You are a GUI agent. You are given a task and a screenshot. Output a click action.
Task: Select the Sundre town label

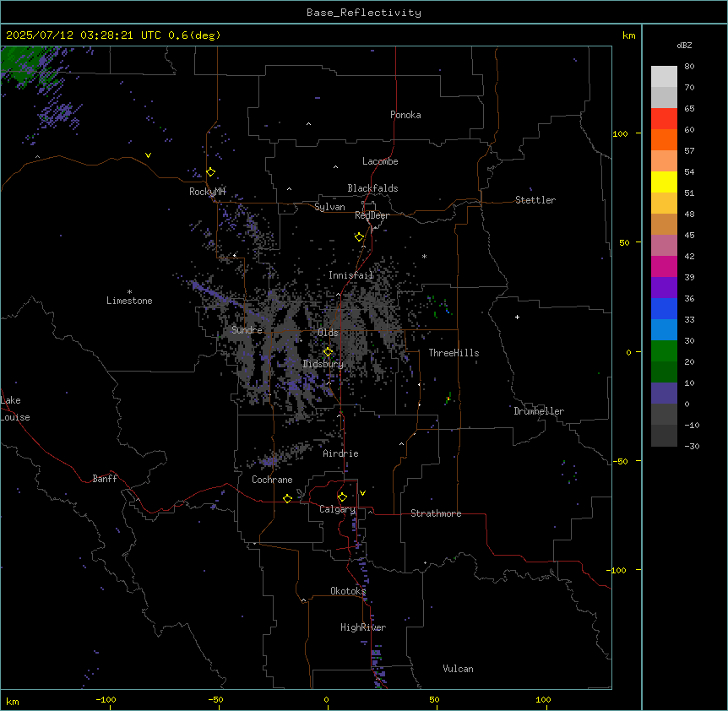pyautogui.click(x=247, y=330)
